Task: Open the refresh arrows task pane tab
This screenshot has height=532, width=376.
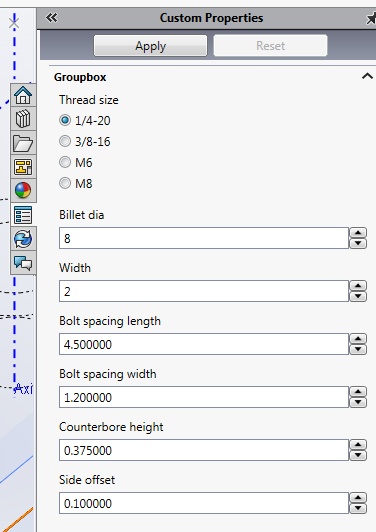Action: (23, 239)
